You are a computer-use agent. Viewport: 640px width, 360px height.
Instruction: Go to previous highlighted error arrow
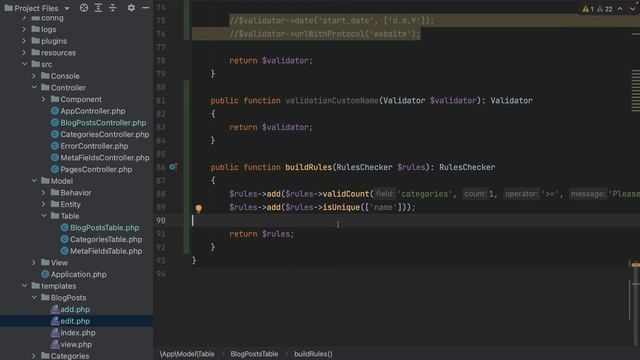click(x=620, y=9)
